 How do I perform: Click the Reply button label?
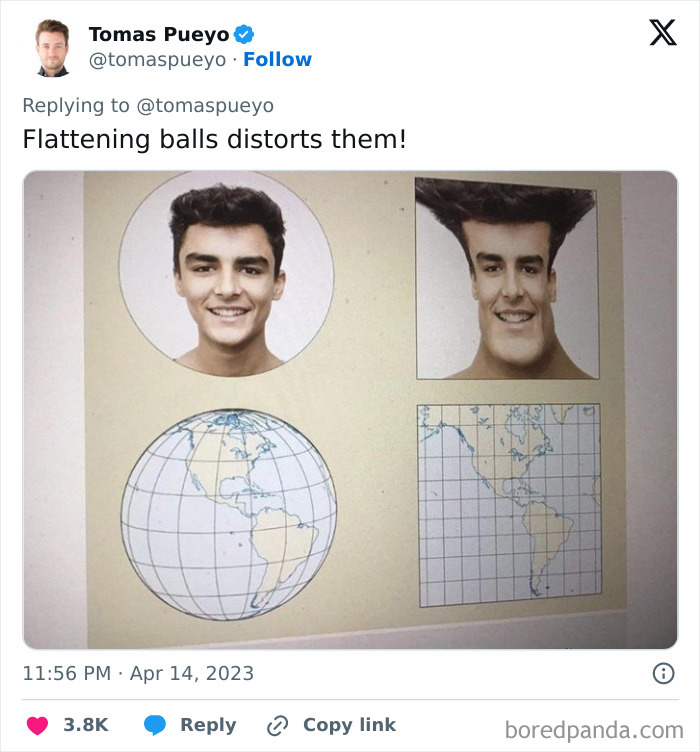tap(208, 725)
